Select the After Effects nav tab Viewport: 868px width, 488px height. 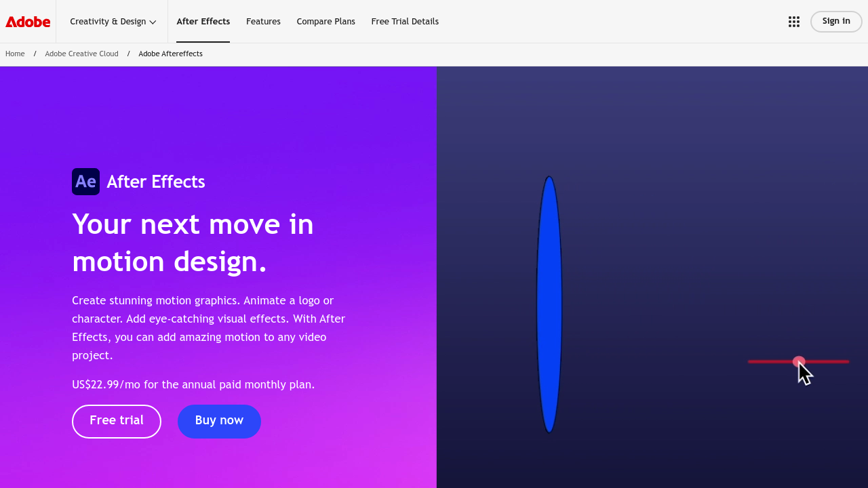pyautogui.click(x=203, y=21)
